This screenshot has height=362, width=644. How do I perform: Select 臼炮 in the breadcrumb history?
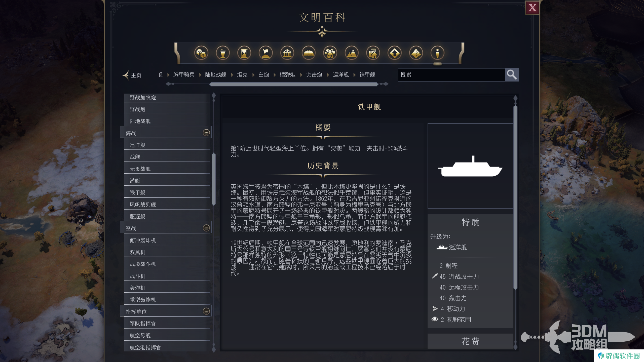coord(263,75)
